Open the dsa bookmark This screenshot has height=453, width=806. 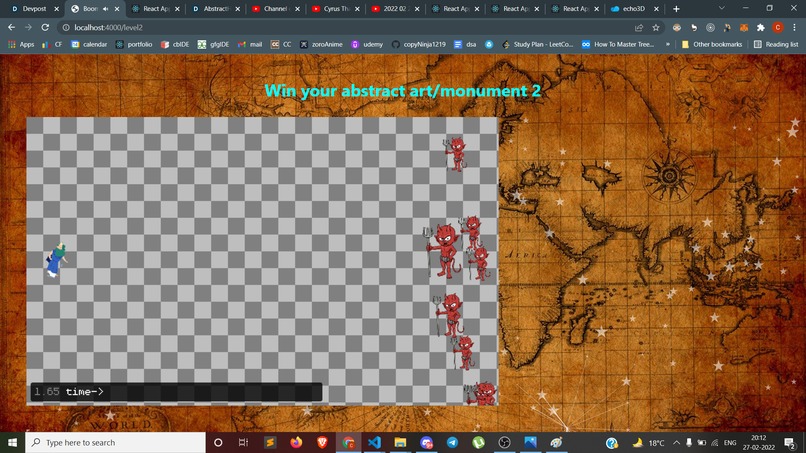tap(465, 44)
